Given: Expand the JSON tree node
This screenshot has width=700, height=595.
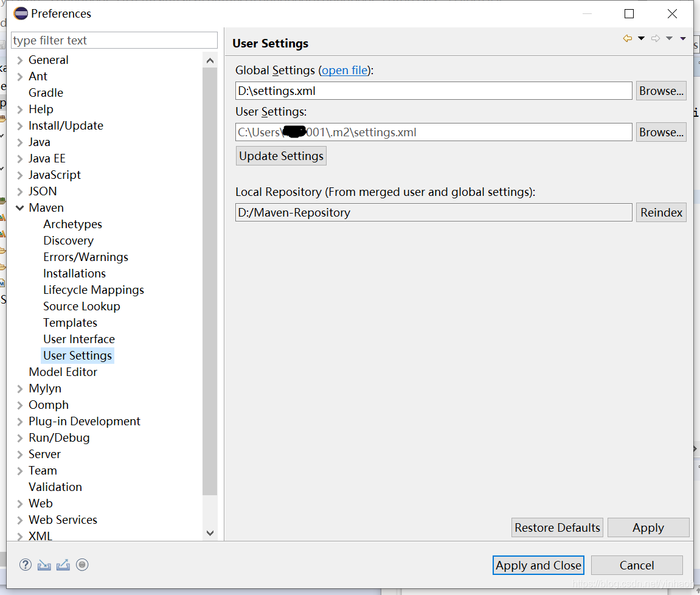Looking at the screenshot, I should [19, 192].
